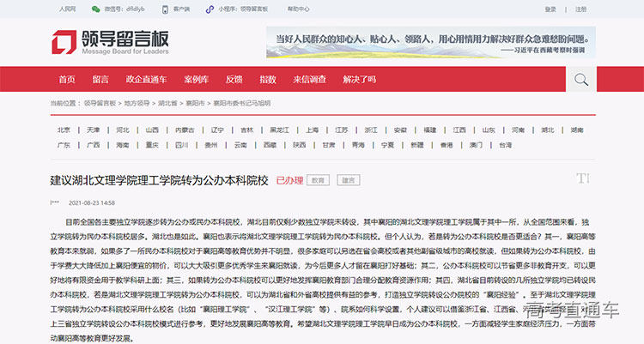The image size is (644, 344).
Task: Click the 客户端 mobile client icon
Action: 164,9
